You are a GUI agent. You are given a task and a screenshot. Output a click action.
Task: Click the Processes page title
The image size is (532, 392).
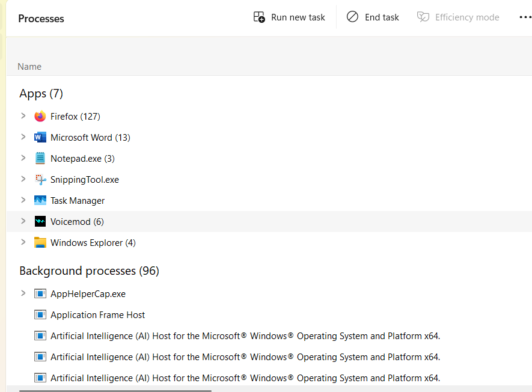point(41,18)
